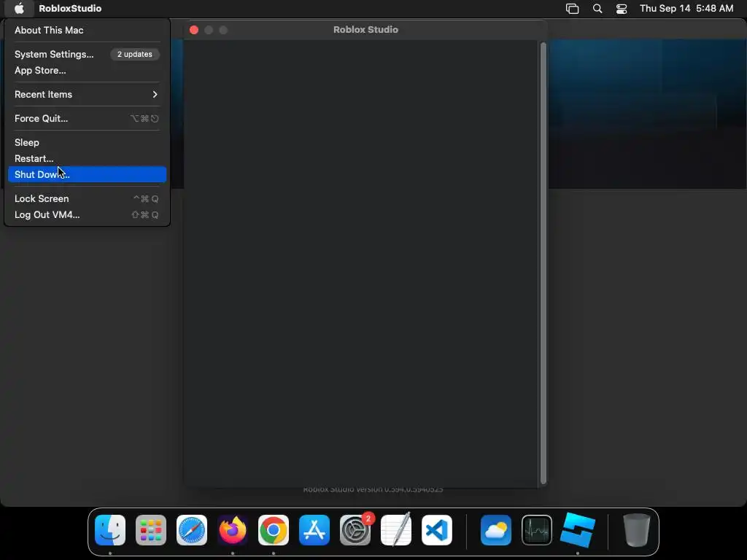
Task: Choose Log Out VM4
Action: click(88, 215)
